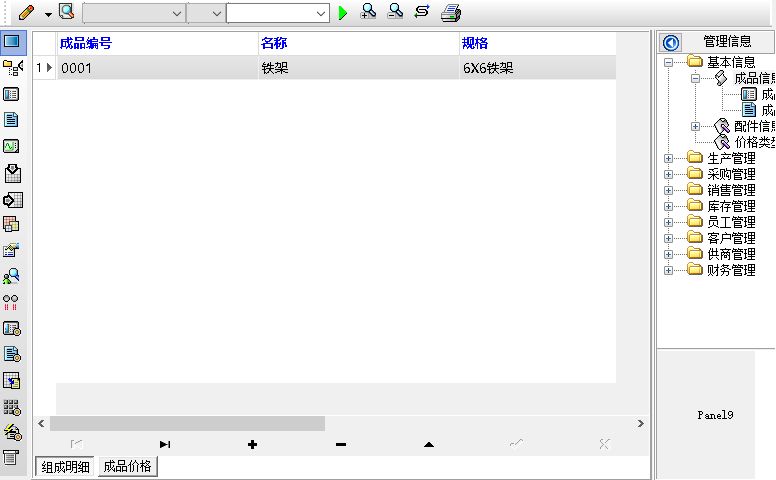This screenshot has height=480, width=776.
Task: Expand the 配件信息 tree node
Action: tap(695, 126)
